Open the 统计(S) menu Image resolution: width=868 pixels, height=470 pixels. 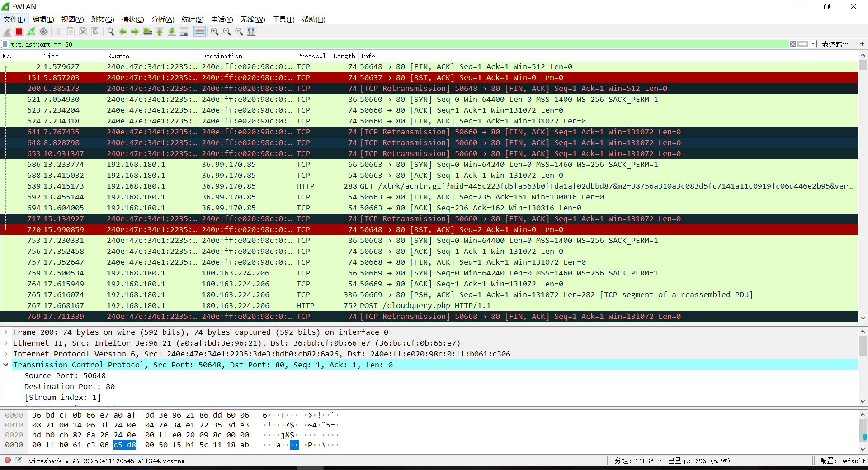click(192, 19)
